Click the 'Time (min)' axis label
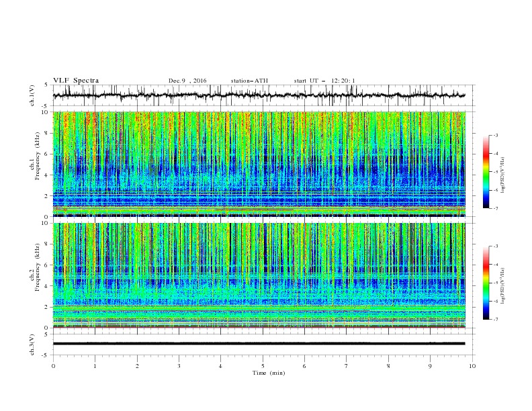 click(x=269, y=373)
